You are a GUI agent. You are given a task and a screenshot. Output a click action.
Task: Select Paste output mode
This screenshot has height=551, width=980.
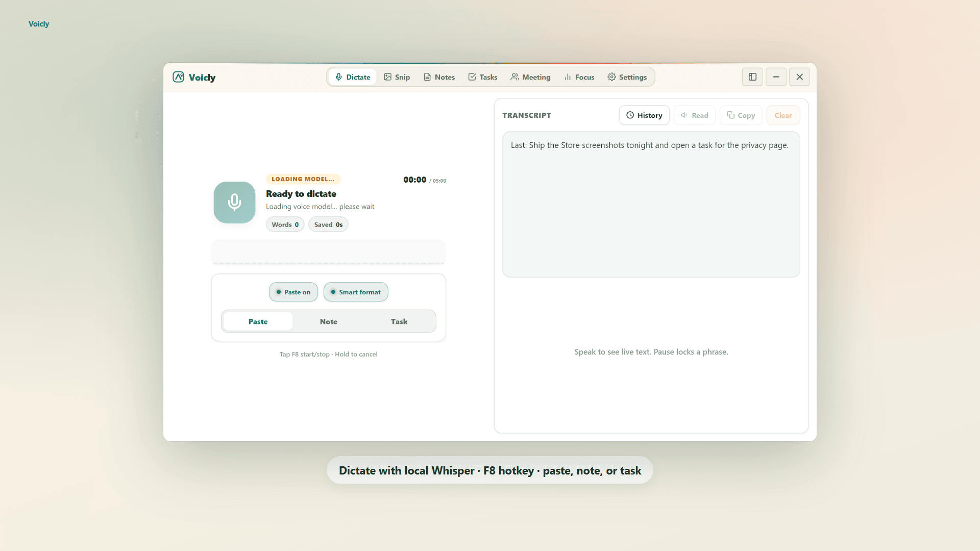pyautogui.click(x=258, y=321)
